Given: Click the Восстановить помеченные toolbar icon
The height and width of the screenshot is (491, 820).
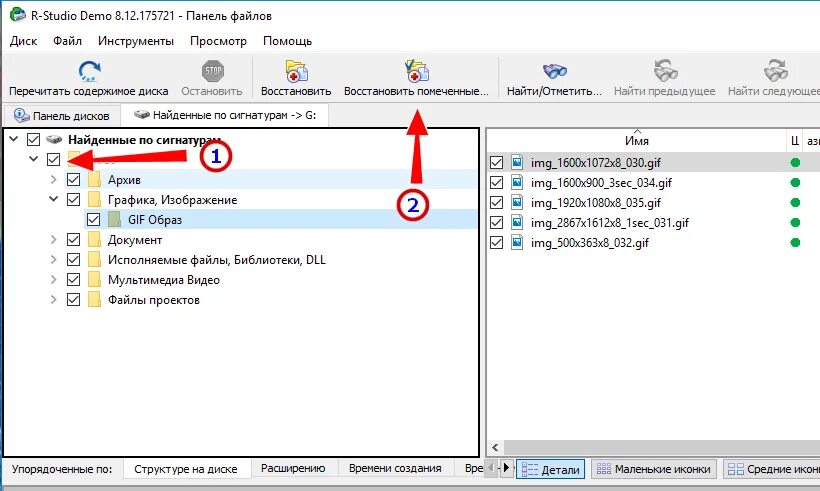Looking at the screenshot, I should point(416,71).
